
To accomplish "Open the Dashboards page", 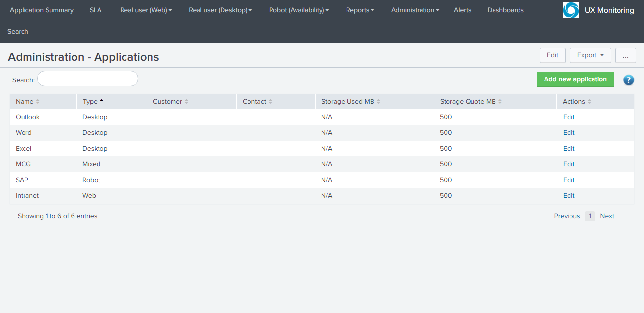I will pos(505,10).
